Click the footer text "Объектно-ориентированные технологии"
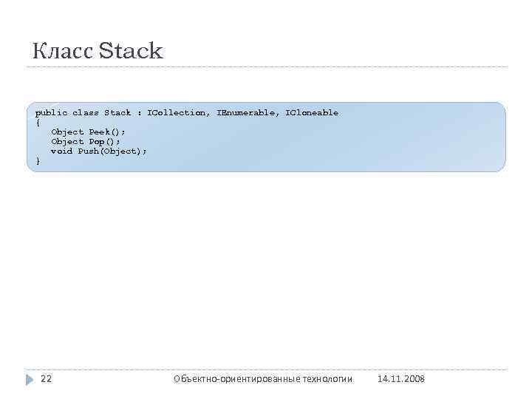The height and width of the screenshot is (399, 532). pyautogui.click(x=263, y=378)
